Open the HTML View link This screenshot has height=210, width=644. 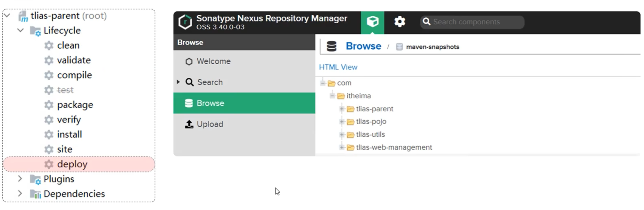(338, 67)
